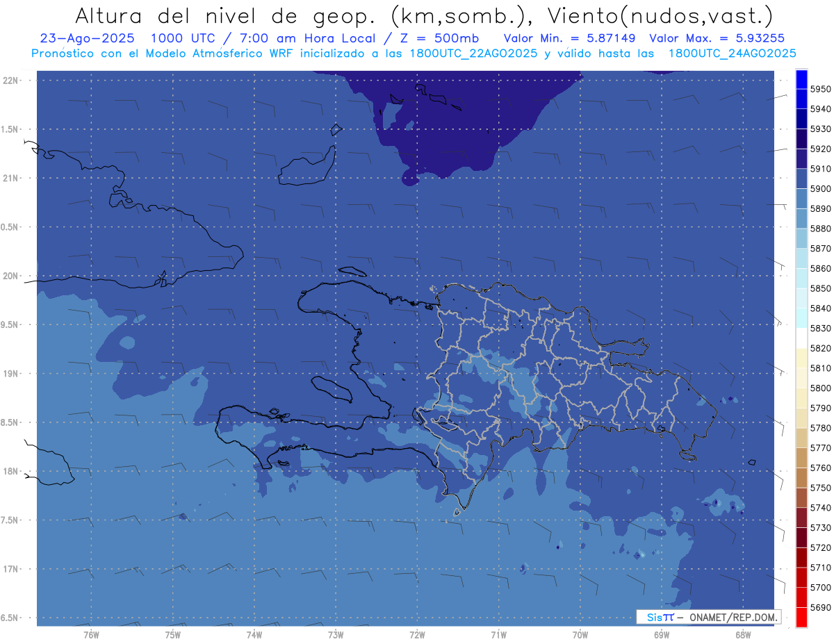
Task: Select the color swatch between 5700 and 5710
Action: point(801,577)
